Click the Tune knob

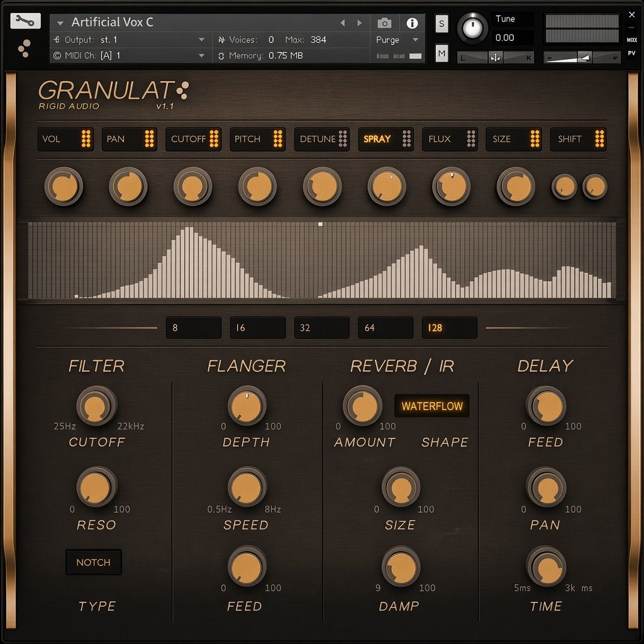click(x=472, y=28)
